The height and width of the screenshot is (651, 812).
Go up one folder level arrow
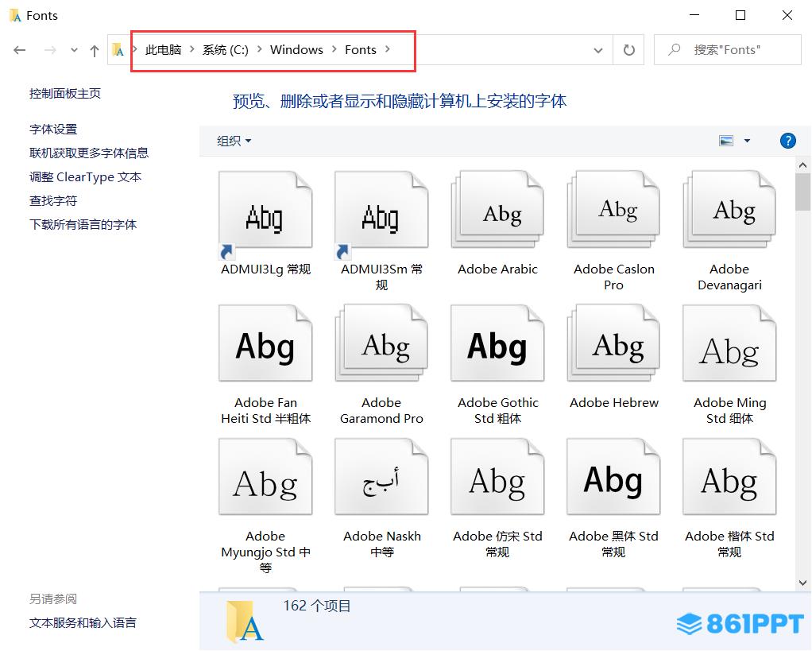pyautogui.click(x=95, y=51)
